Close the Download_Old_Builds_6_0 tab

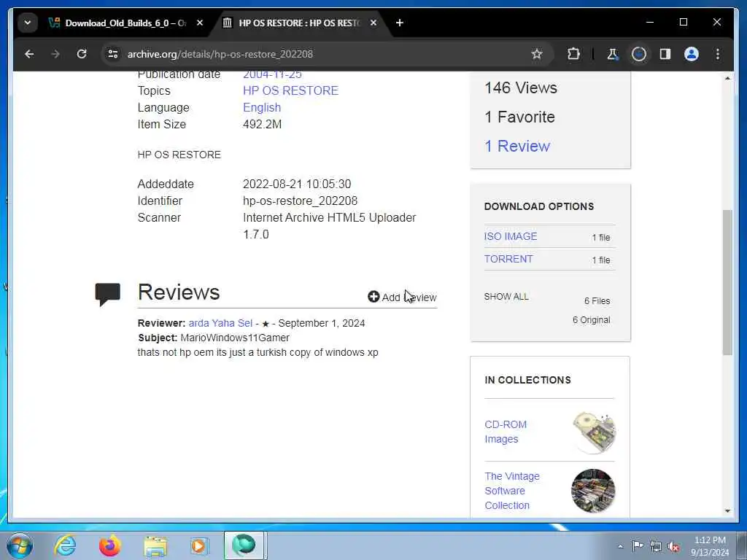(x=200, y=23)
